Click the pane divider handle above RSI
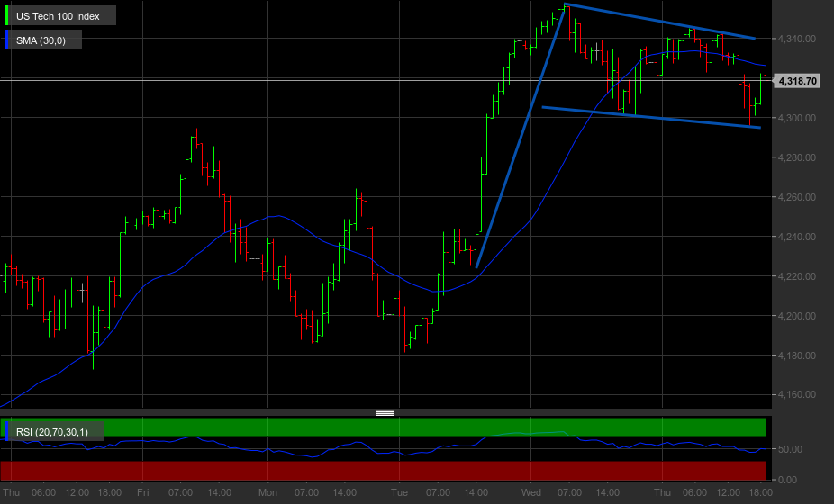This screenshot has width=834, height=504. click(x=385, y=413)
